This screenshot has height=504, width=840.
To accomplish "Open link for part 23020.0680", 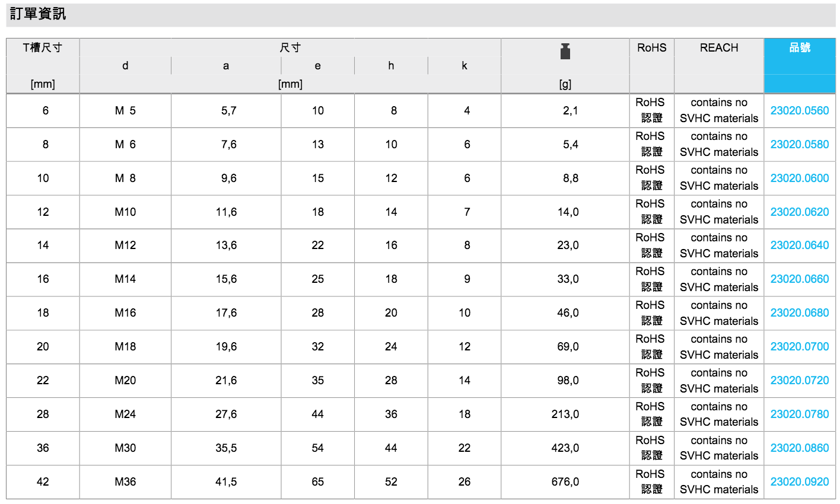I will [799, 313].
